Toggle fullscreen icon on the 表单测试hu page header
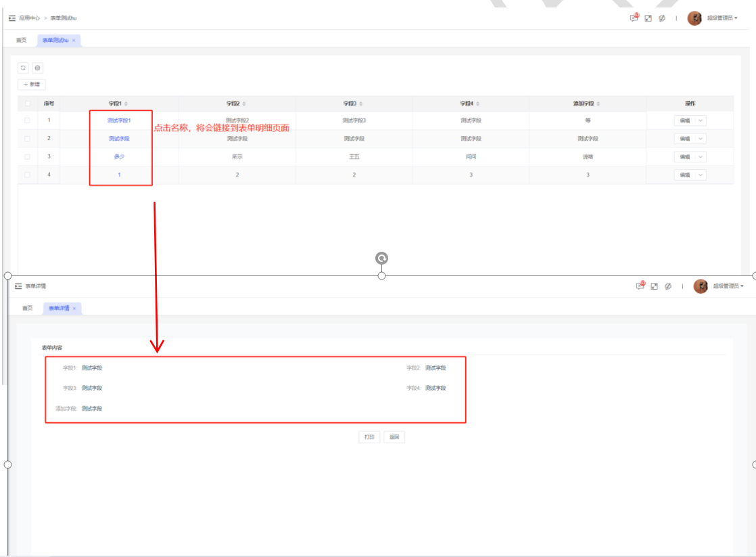 tap(648, 18)
